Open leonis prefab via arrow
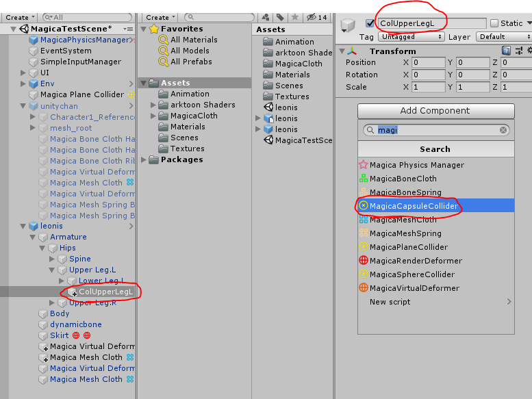The height and width of the screenshot is (399, 532). (131, 226)
